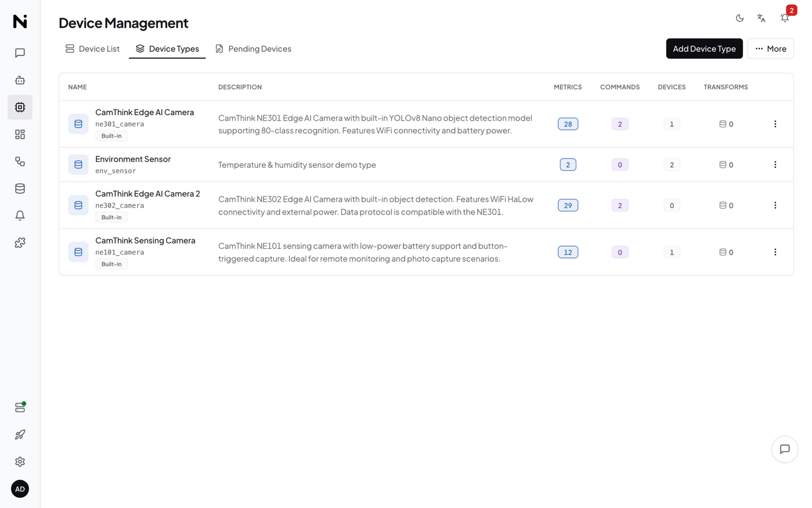Click the CamThink Sensing Camera row icon

78,252
